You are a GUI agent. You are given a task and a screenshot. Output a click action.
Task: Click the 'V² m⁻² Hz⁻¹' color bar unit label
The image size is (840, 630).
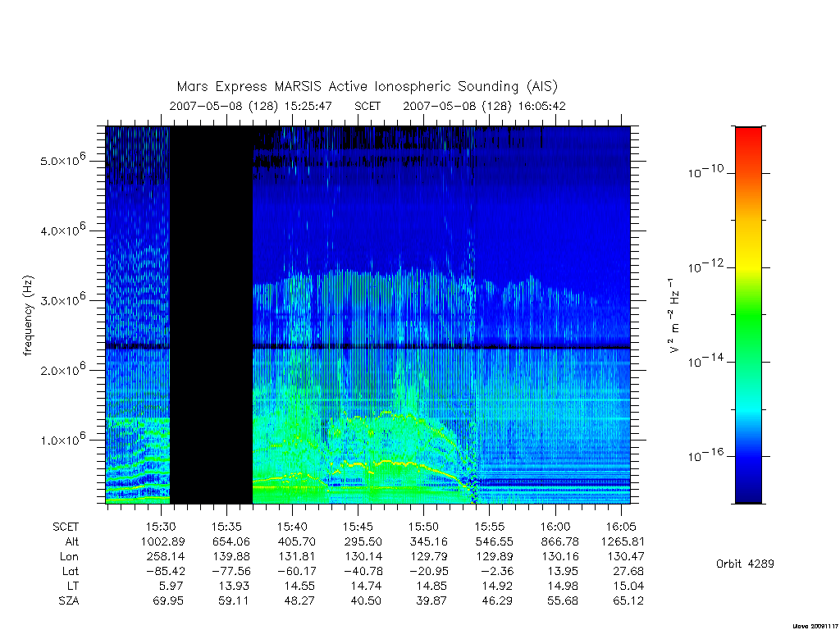(674, 316)
